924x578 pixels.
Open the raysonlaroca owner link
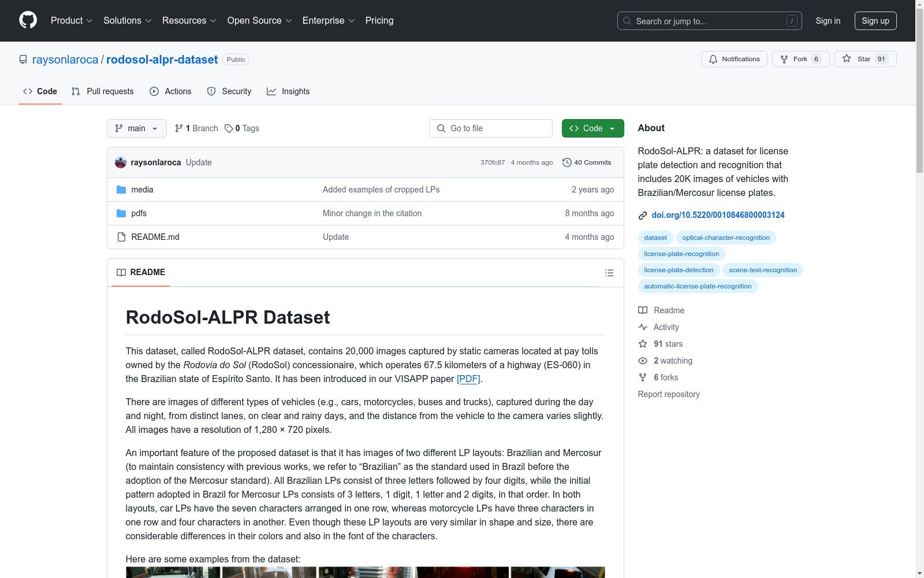(x=65, y=60)
